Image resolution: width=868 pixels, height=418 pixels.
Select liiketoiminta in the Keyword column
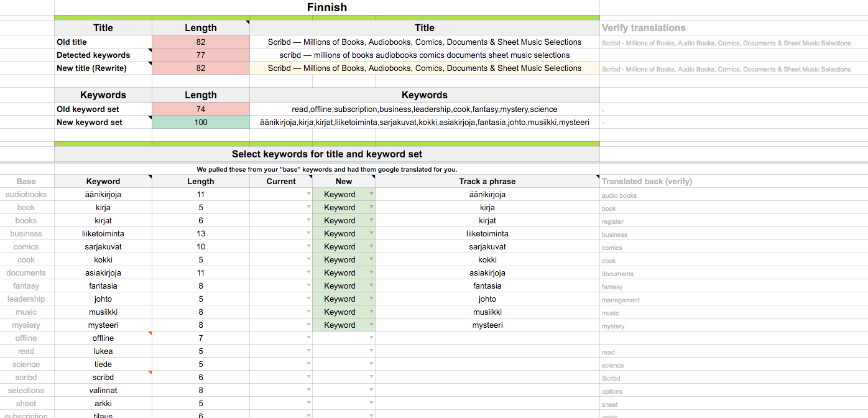103,233
